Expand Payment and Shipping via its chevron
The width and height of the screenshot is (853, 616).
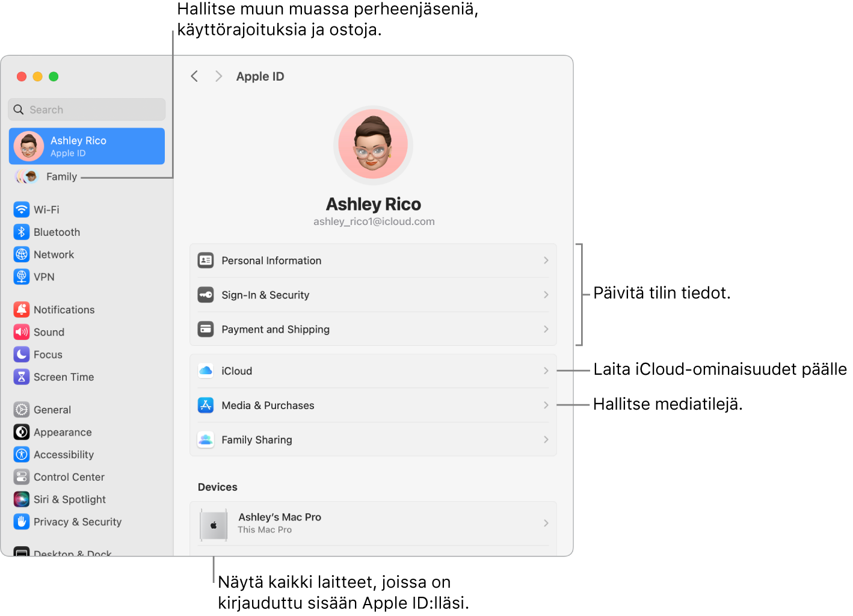(x=546, y=329)
